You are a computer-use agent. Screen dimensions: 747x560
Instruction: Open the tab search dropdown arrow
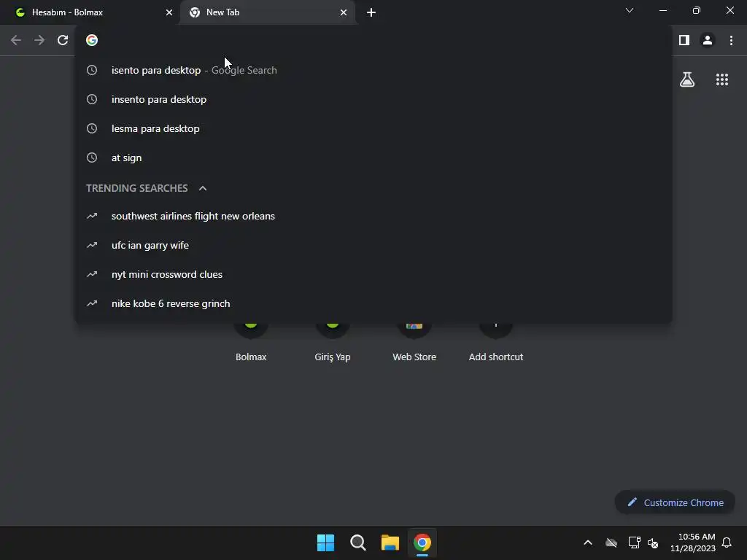[x=630, y=10]
